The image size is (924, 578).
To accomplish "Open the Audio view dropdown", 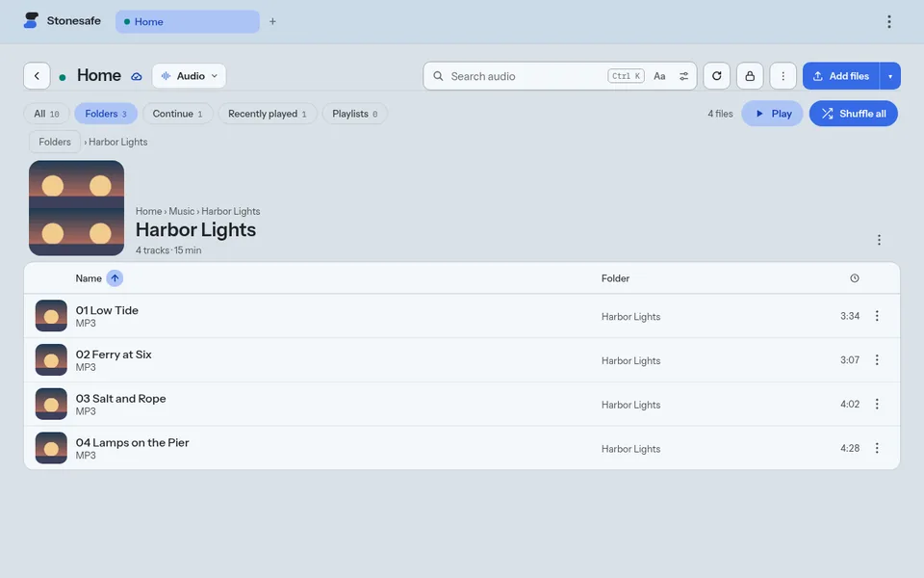I will pyautogui.click(x=190, y=76).
